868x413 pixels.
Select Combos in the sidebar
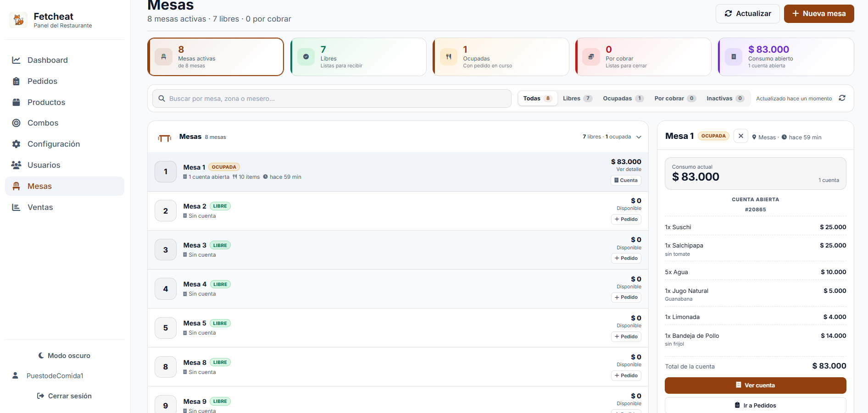pyautogui.click(x=65, y=123)
